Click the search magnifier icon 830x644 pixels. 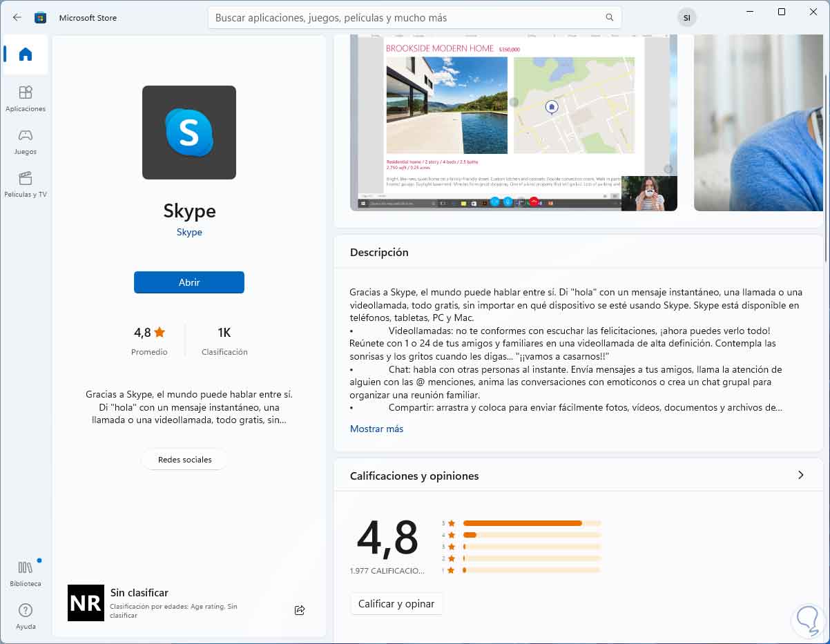pyautogui.click(x=609, y=17)
